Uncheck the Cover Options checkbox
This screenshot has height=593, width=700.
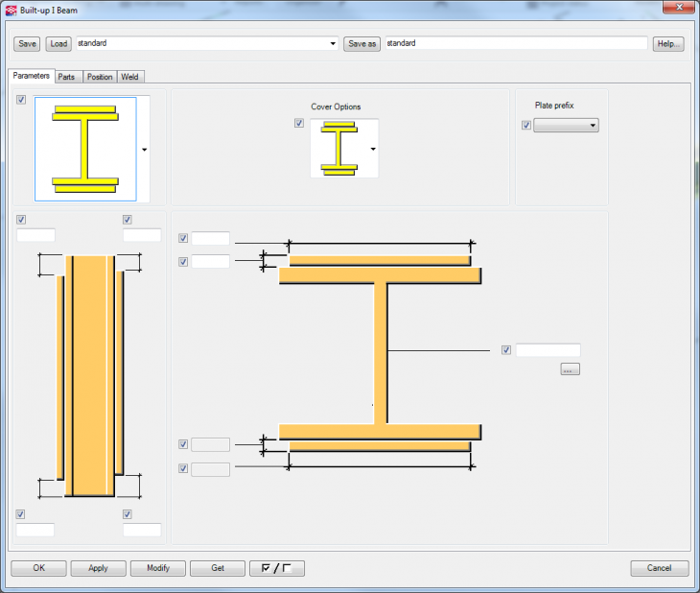click(x=299, y=123)
